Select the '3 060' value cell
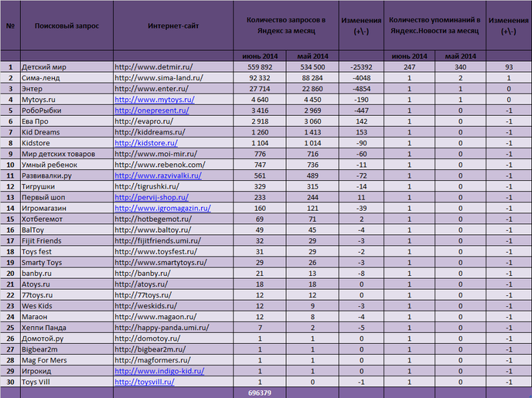532x398 pixels. (312, 121)
